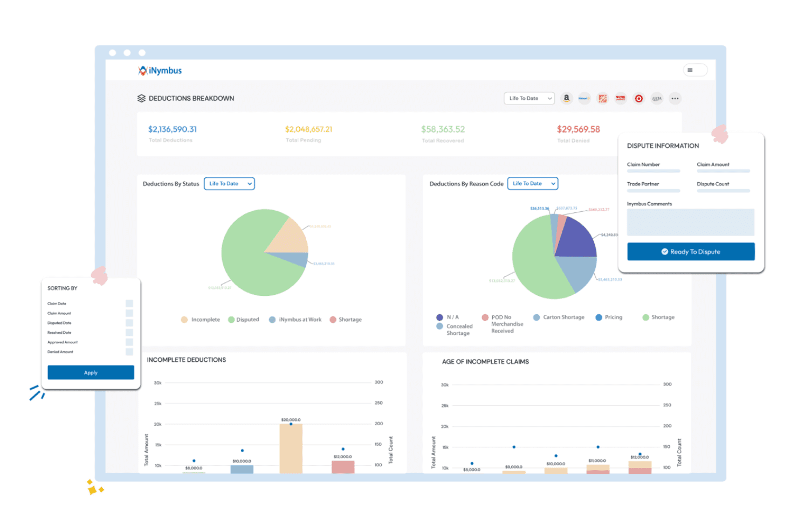Toggle the Carton Shortage legend marker
The width and height of the screenshot is (798, 532).
tap(536, 317)
